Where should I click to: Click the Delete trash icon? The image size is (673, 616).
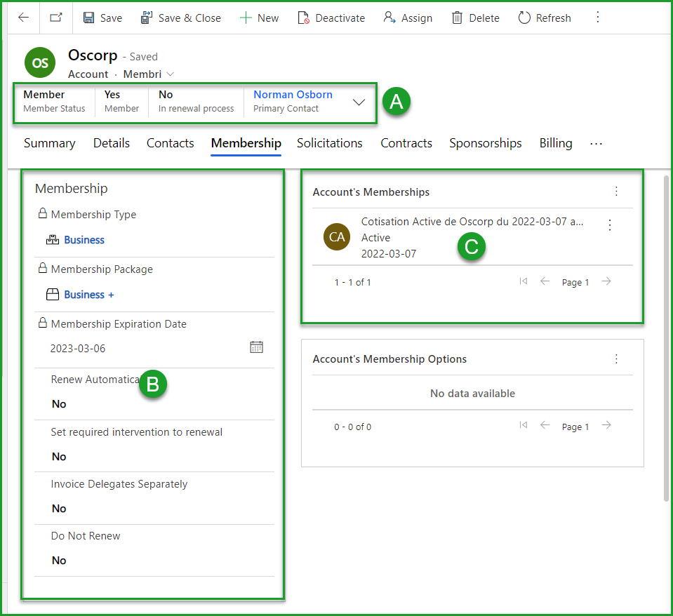[x=457, y=18]
